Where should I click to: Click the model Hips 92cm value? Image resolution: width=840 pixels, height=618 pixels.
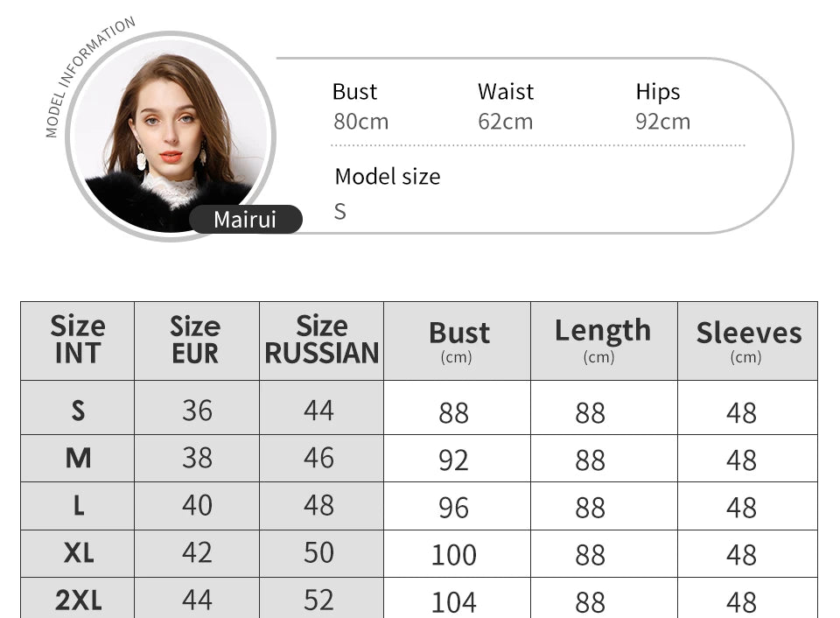662,122
